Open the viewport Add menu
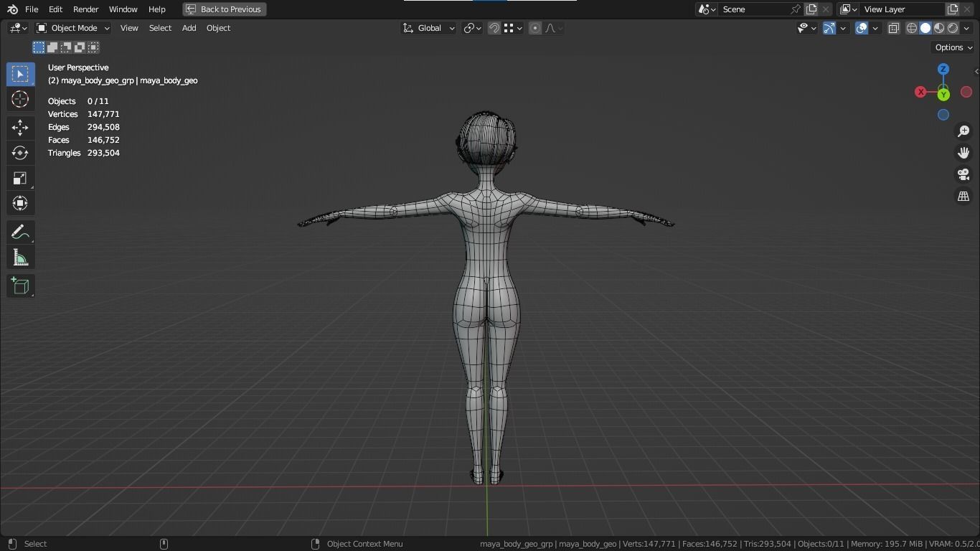Screen dimensions: 980x551 click(x=189, y=28)
